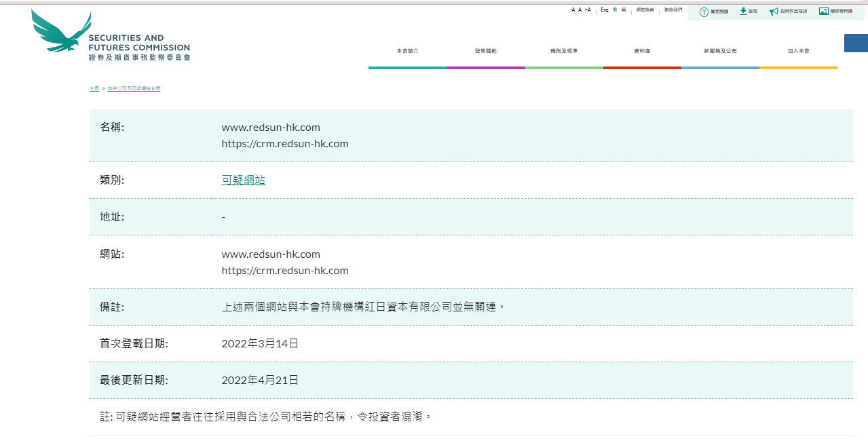Screen dimensions: 868x441
Task: Open 無牌公司及可疑網站名單 breadcrumb link
Action: [134, 89]
